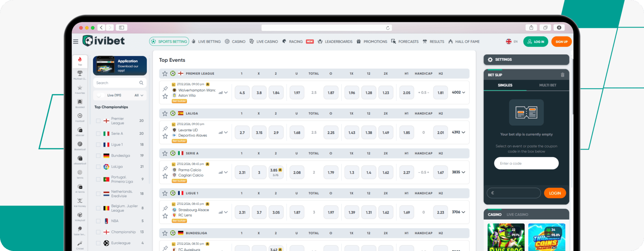Go back with the browser back arrow
The width and height of the screenshot is (644, 251).
[x=102, y=28]
